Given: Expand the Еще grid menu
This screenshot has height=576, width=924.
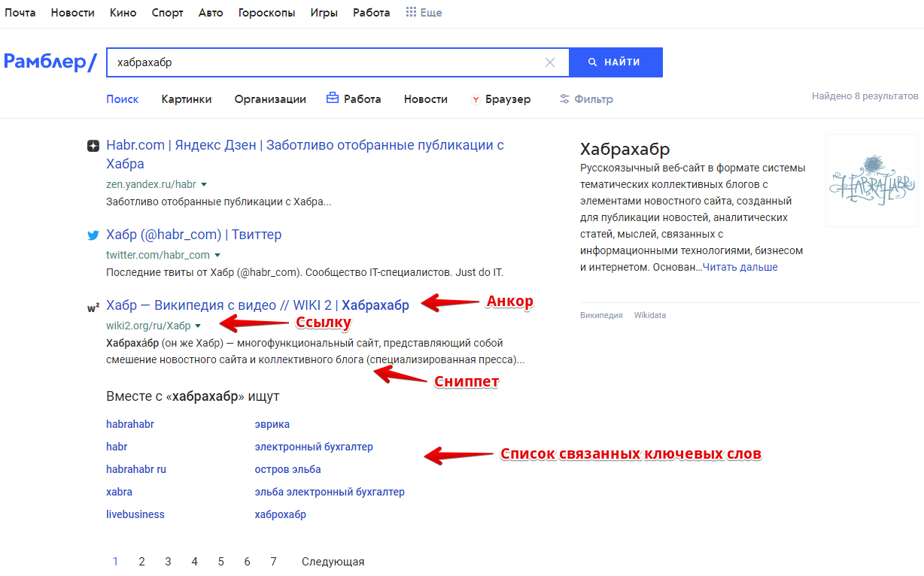Looking at the screenshot, I should click(424, 13).
